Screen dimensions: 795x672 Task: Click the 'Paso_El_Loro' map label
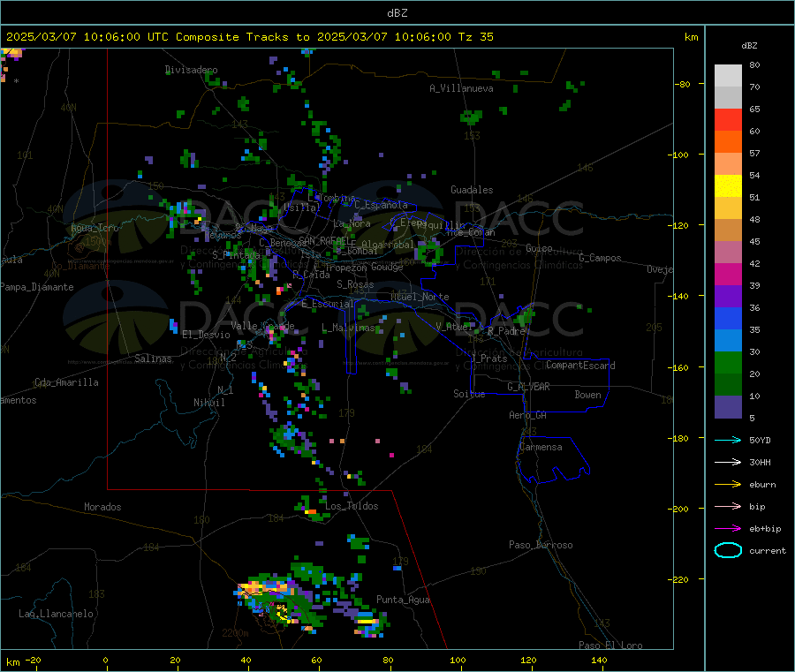[x=610, y=646]
